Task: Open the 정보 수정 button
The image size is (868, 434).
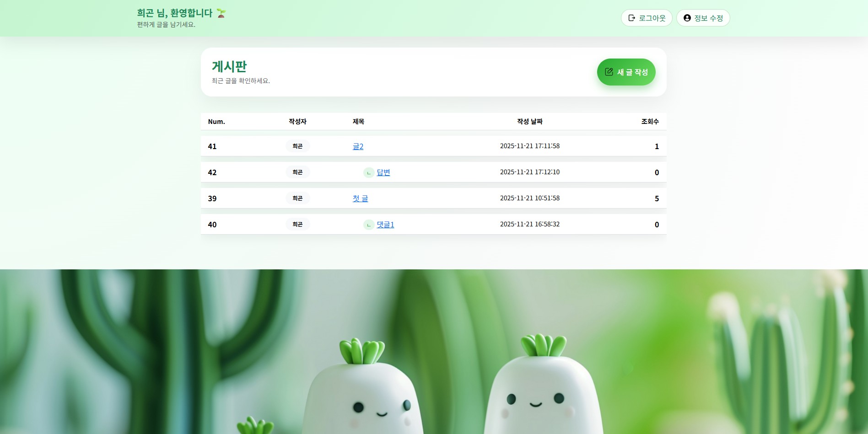Action: click(x=703, y=18)
